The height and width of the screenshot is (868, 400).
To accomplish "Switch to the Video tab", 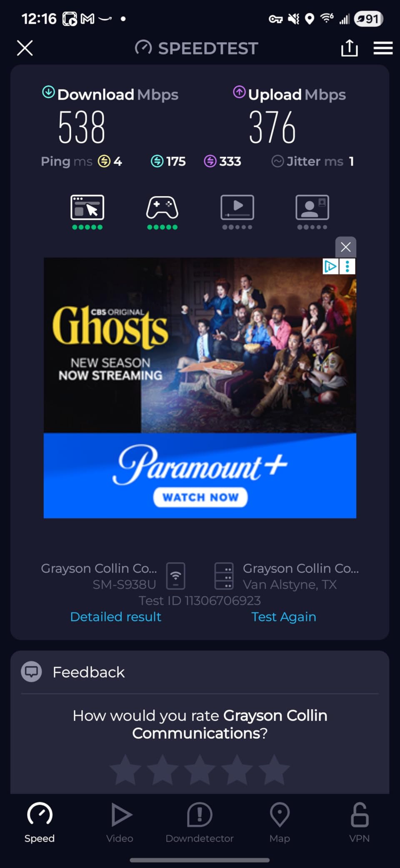I will (x=120, y=823).
